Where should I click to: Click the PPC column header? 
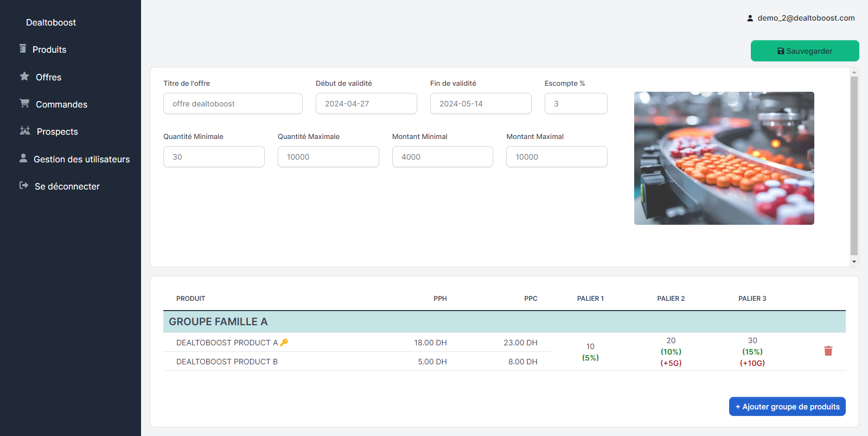pyautogui.click(x=531, y=299)
